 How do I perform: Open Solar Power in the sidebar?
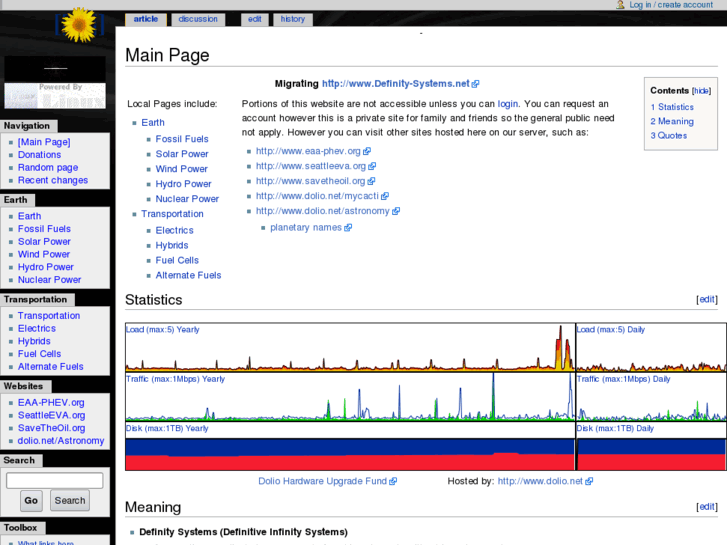44,242
